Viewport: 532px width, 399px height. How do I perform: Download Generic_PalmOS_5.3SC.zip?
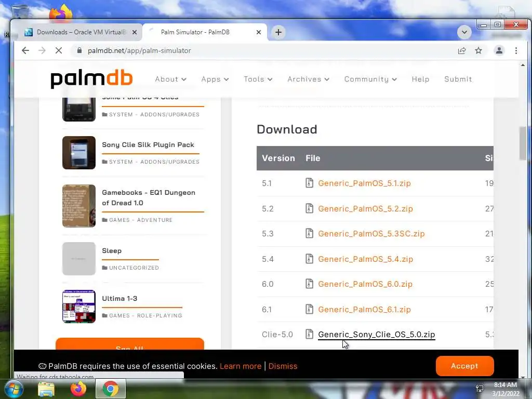371,233
